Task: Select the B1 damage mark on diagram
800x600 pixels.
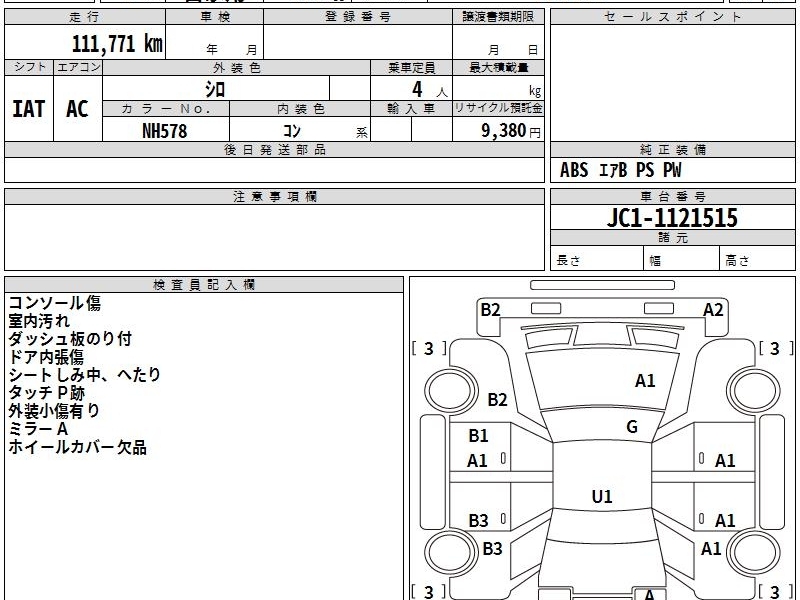Action: pos(478,436)
